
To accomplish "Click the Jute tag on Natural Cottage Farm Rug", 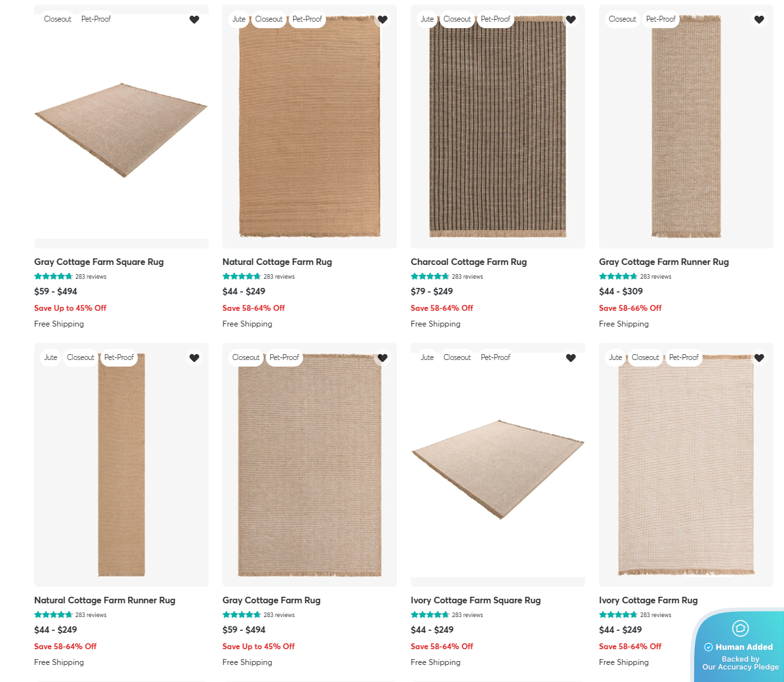I will [239, 19].
